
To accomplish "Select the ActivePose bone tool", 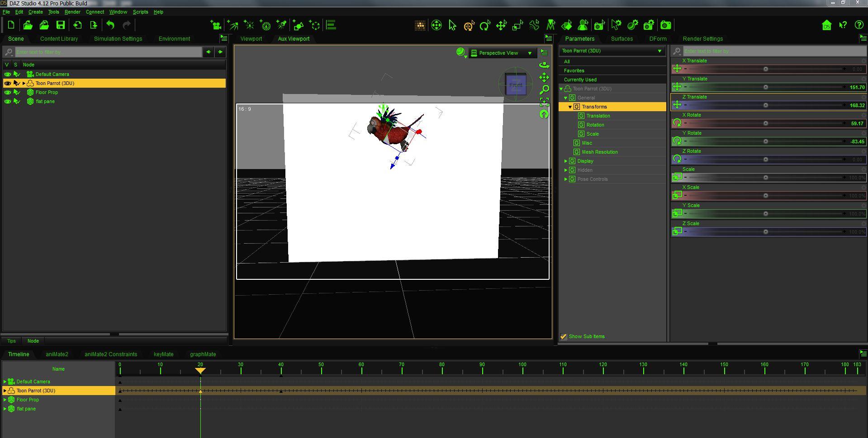I will pyautogui.click(x=534, y=25).
